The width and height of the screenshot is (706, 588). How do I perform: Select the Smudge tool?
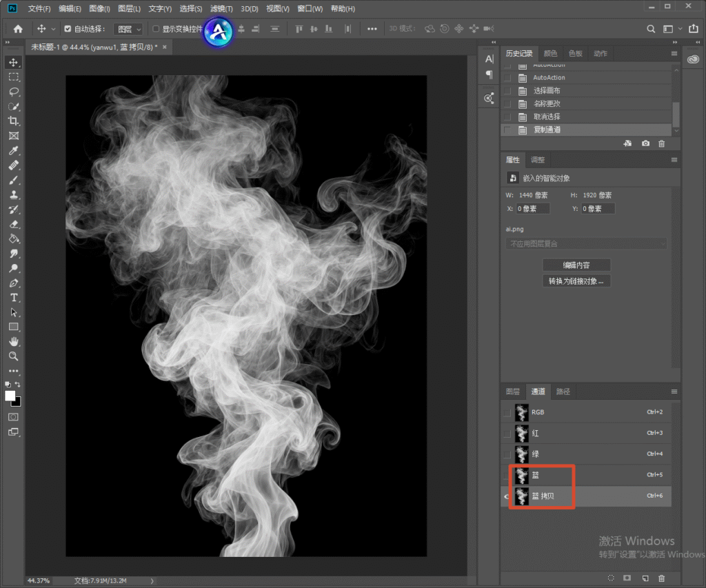(x=14, y=254)
